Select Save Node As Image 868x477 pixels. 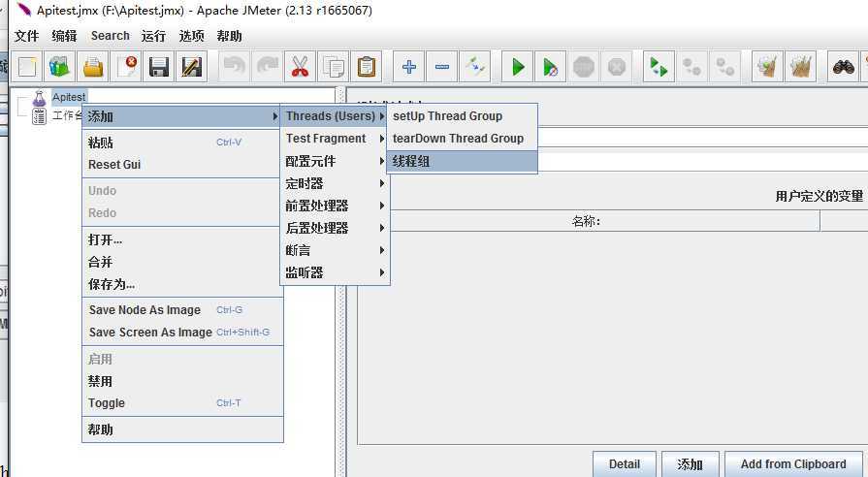(182, 310)
